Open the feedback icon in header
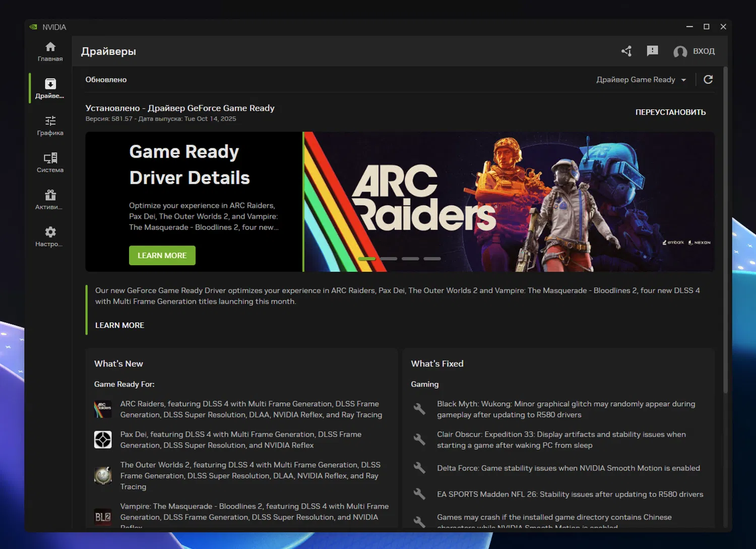Viewport: 756px width, 549px height. pyautogui.click(x=653, y=51)
